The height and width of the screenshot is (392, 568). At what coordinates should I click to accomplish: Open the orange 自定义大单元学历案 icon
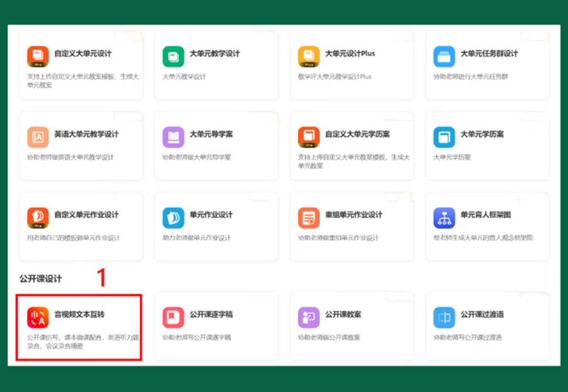(309, 137)
